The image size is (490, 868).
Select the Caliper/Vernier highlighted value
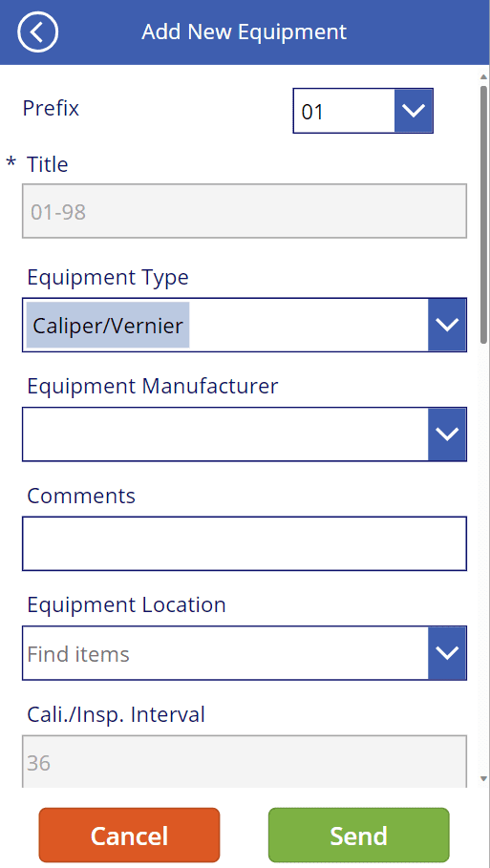(108, 325)
